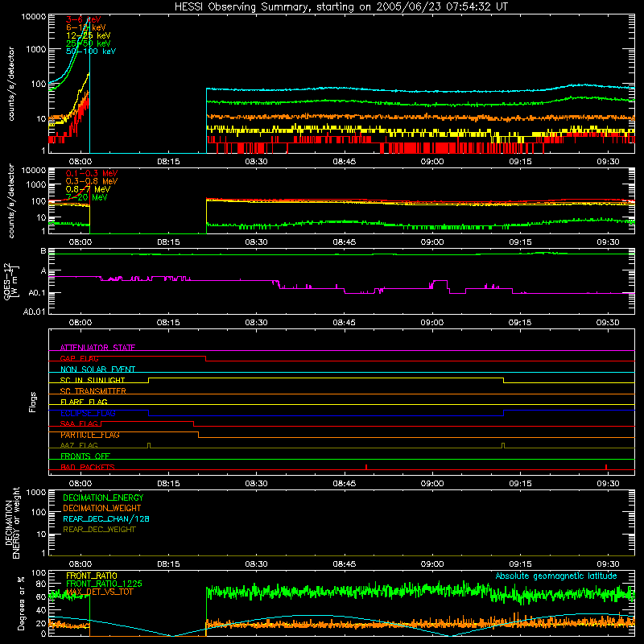Click the 10000 tick on the keV plot
This screenshot has width=644, height=644.
[x=34, y=17]
